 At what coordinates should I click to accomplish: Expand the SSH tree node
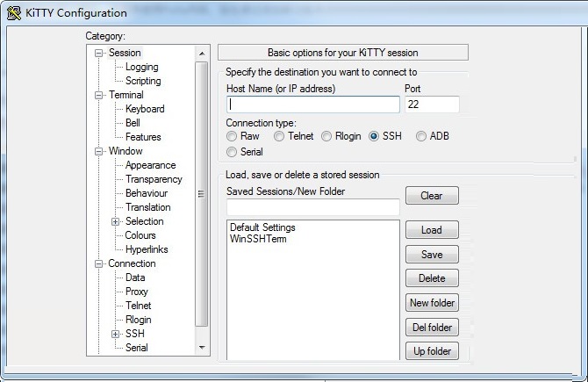pos(116,335)
